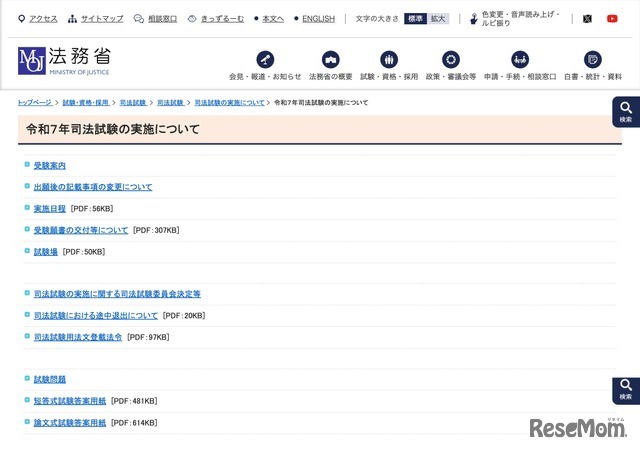Open 短答式試験答案用紙 PDF link
This screenshot has height=451, width=640.
[x=69, y=401]
